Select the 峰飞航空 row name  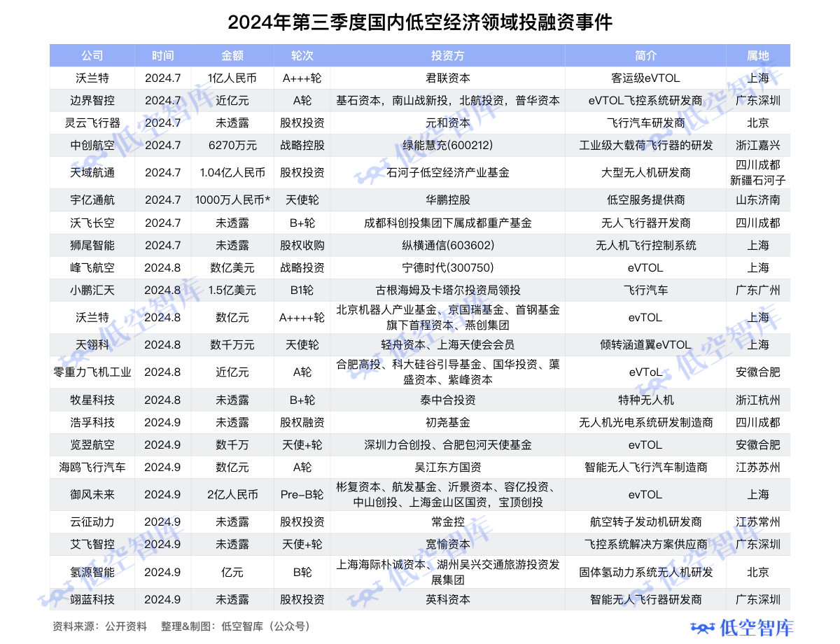(92, 268)
